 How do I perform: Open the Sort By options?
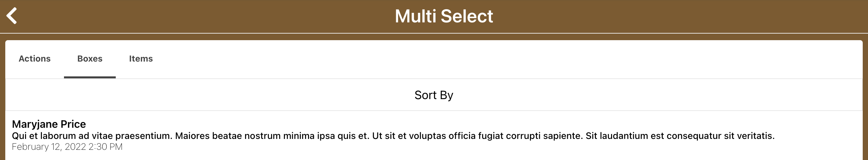434,95
